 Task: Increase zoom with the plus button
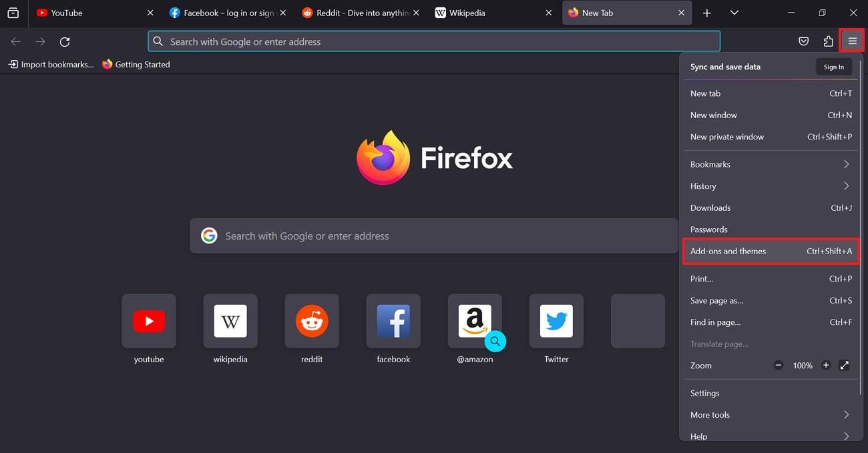[826, 365]
